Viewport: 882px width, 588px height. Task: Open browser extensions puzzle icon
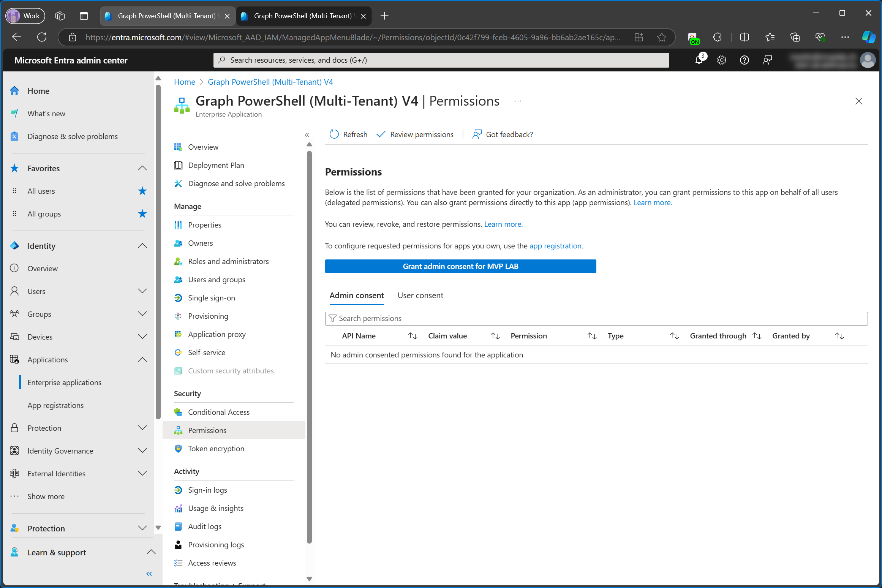click(x=717, y=37)
